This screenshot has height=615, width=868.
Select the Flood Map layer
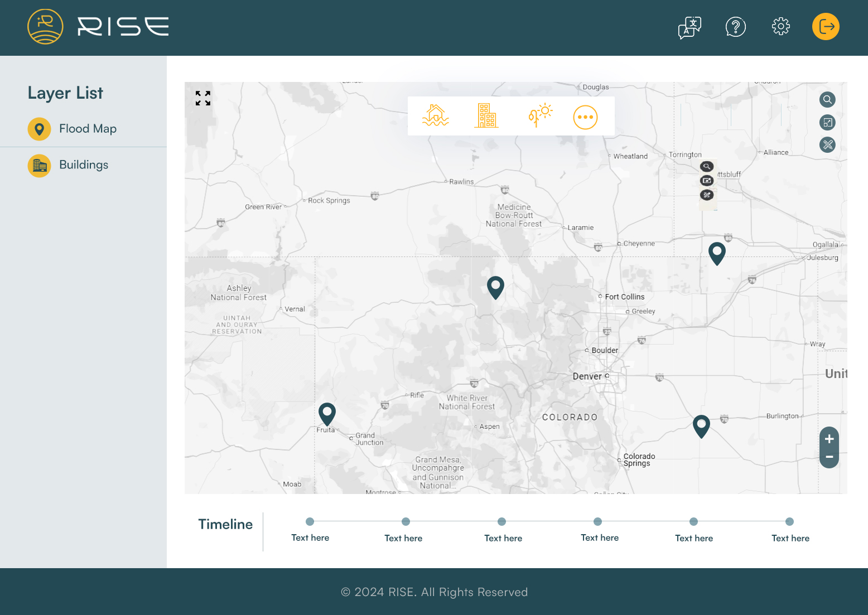(88, 129)
